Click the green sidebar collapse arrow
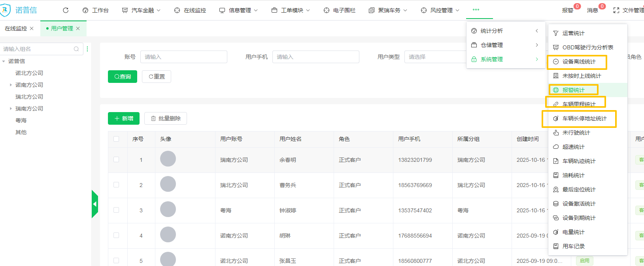Image resolution: width=644 pixels, height=266 pixels. coord(94,204)
